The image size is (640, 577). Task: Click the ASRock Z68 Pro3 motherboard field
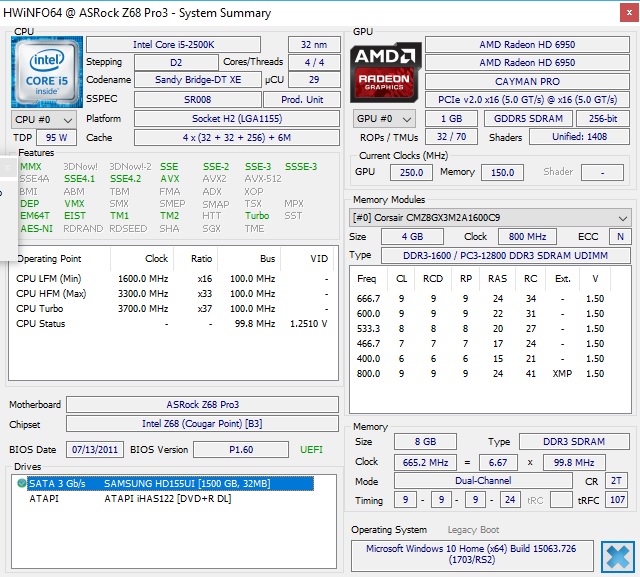coord(202,404)
